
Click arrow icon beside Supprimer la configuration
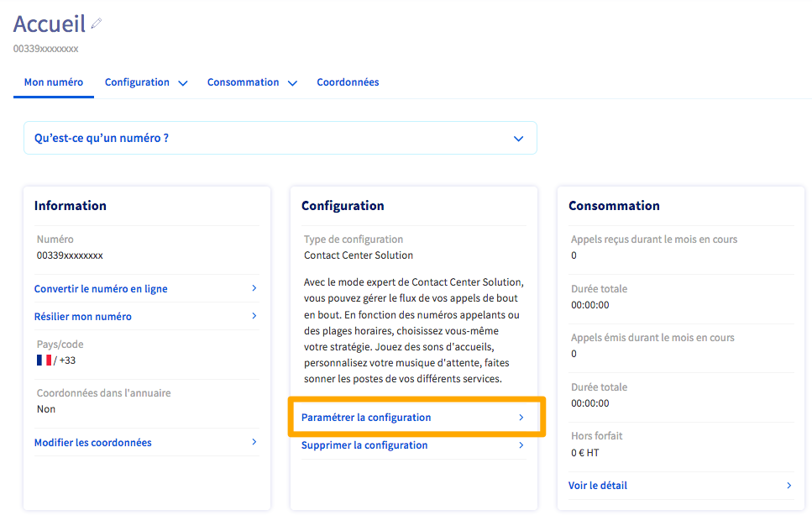click(521, 445)
